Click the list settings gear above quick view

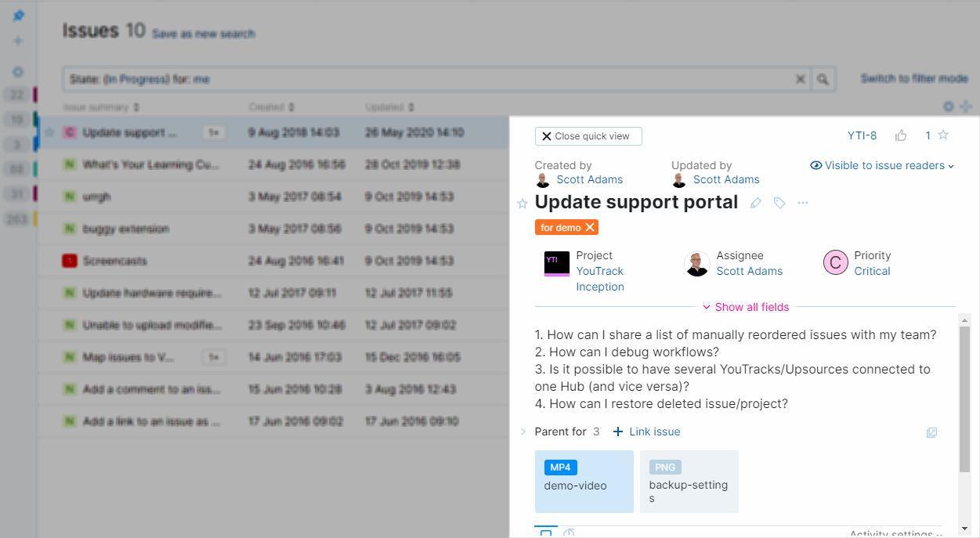pyautogui.click(x=949, y=107)
